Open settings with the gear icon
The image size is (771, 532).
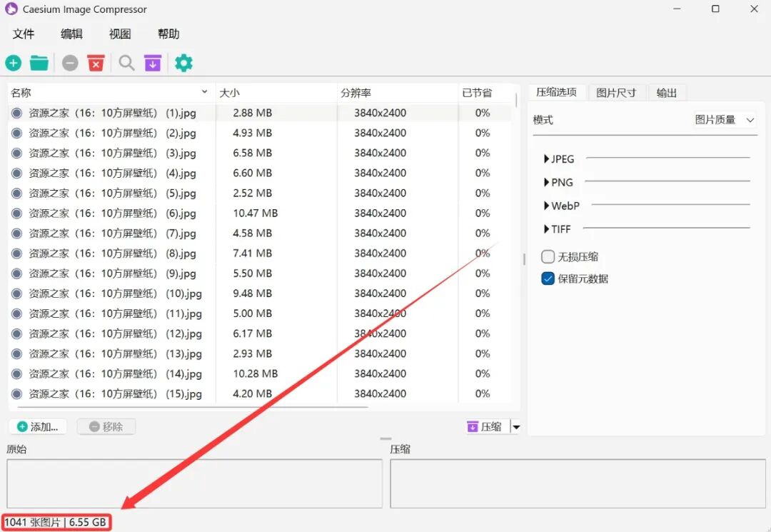tap(183, 63)
